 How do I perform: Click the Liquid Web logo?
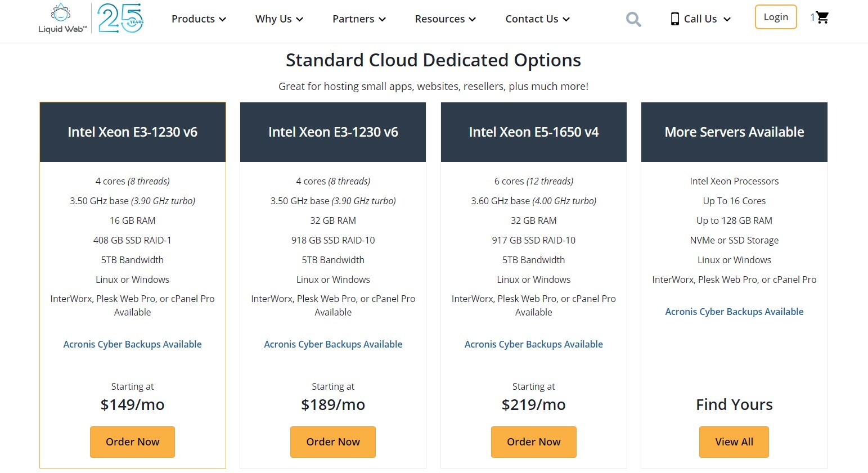click(61, 17)
